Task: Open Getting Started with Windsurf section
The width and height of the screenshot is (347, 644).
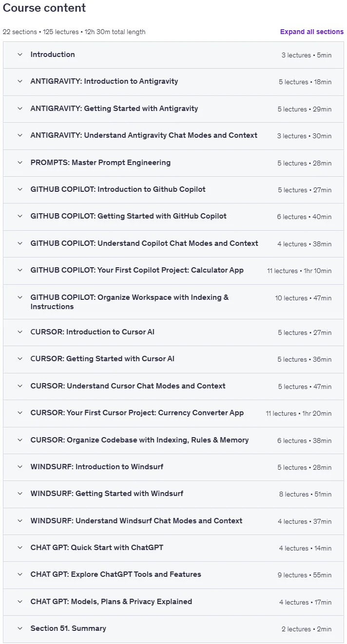Action: 173,494
